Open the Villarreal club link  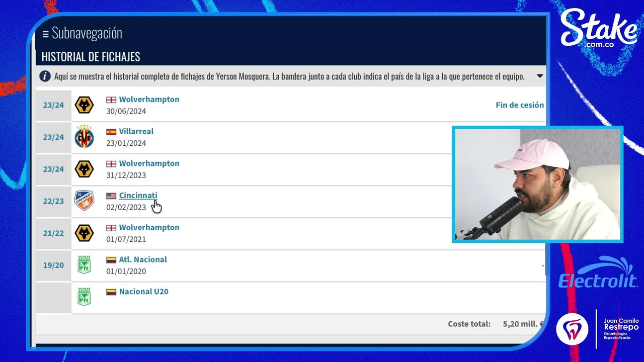(x=136, y=131)
